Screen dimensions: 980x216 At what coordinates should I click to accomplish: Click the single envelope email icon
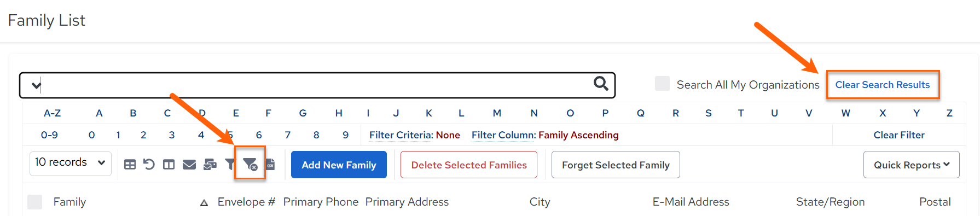pos(189,165)
